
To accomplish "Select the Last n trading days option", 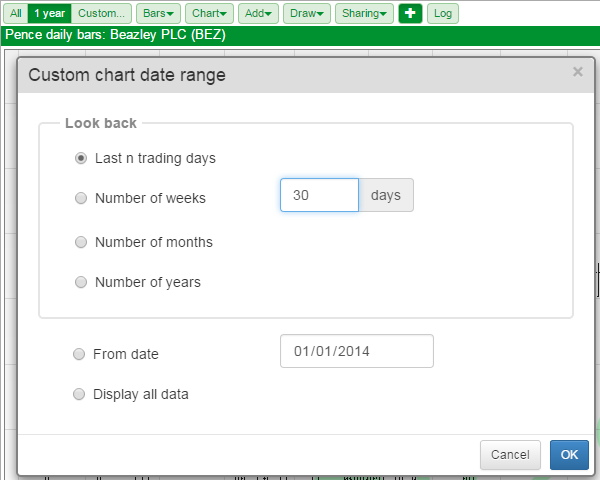I will tap(81, 158).
